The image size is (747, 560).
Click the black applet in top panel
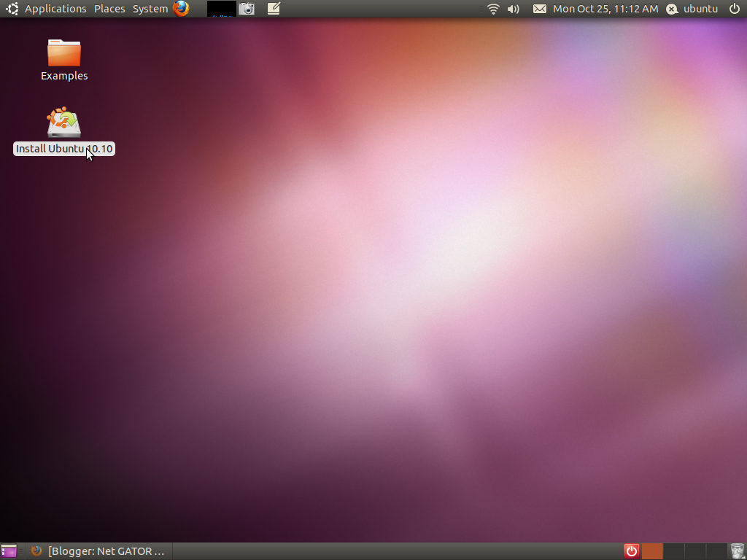point(222,9)
